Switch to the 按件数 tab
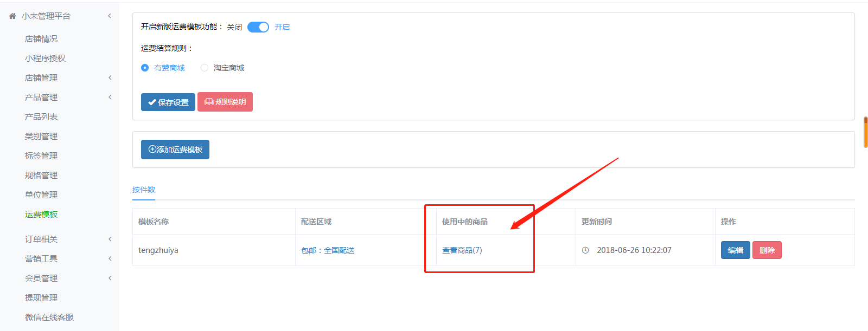The height and width of the screenshot is (331, 868). (x=144, y=190)
